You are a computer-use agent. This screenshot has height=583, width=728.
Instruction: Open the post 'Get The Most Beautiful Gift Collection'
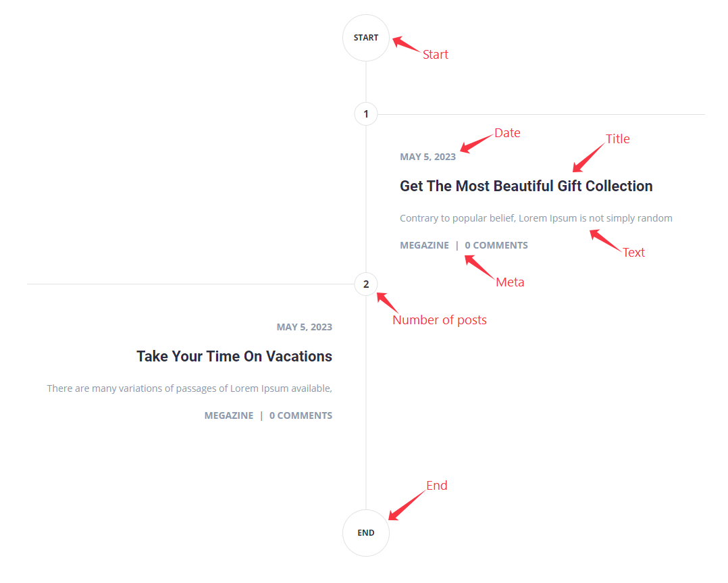526,186
